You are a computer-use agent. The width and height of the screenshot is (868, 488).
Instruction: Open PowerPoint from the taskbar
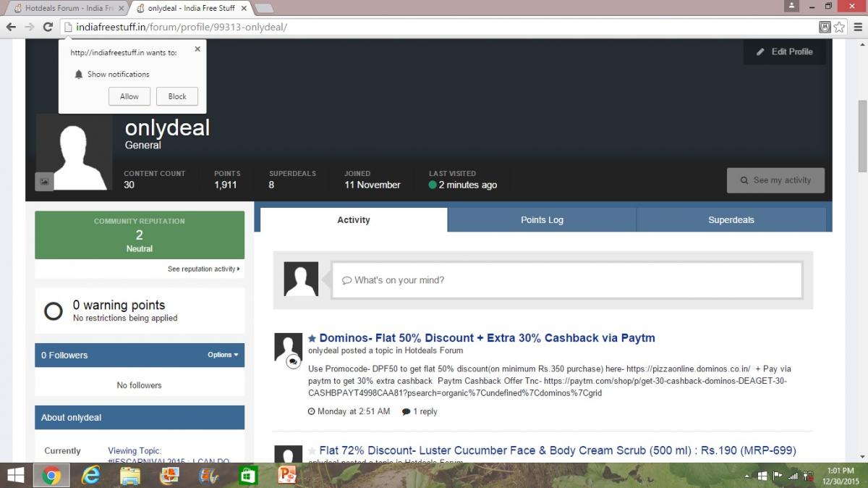point(287,476)
